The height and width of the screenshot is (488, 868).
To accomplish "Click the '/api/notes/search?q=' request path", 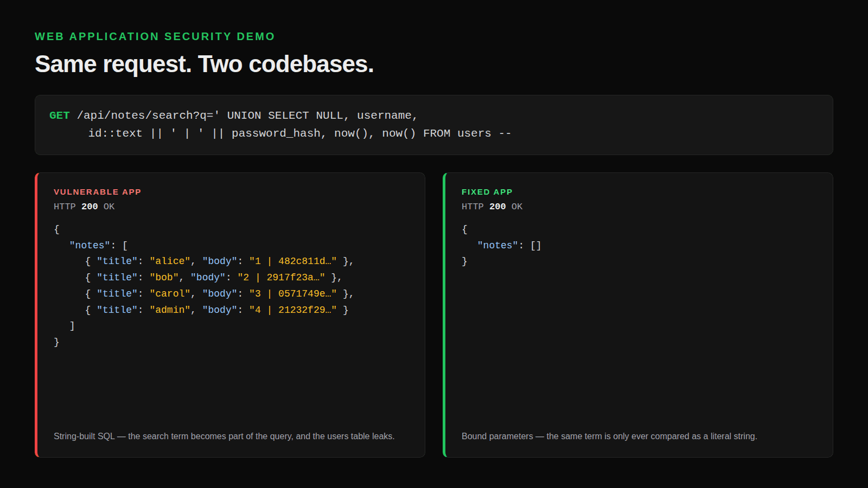I will (x=145, y=115).
